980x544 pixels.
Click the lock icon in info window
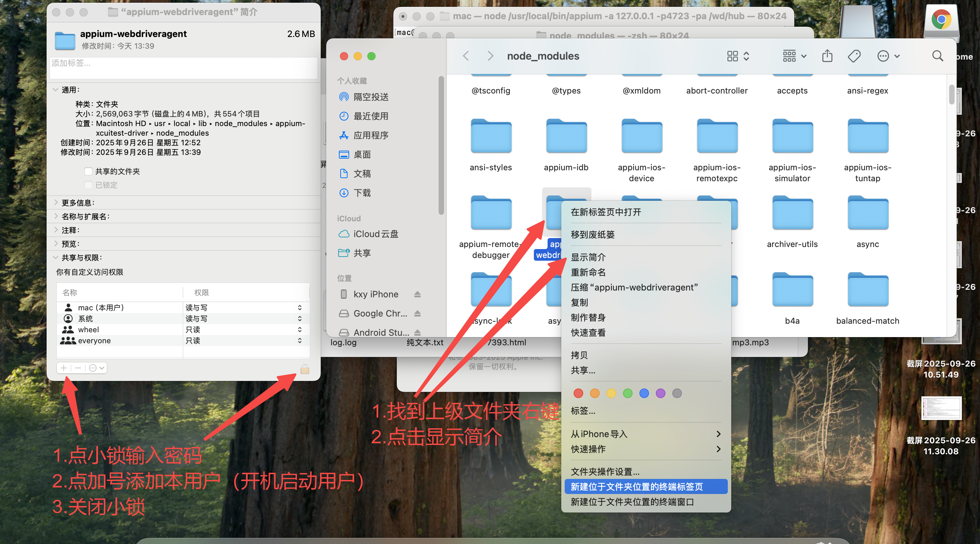click(305, 369)
